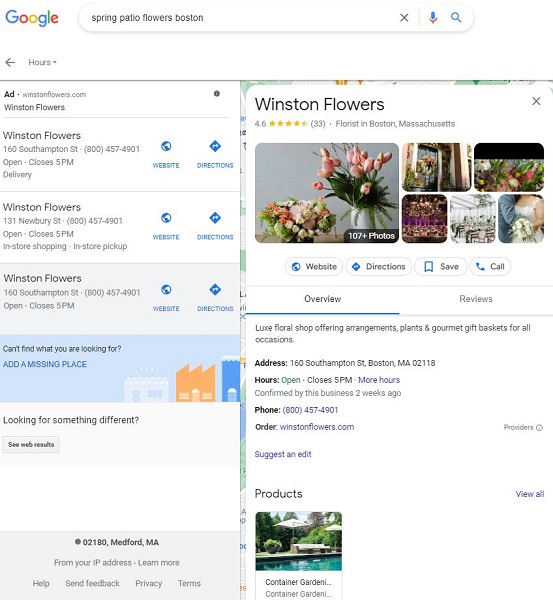Open Website for the Southampton St Delivery listing
Screen dimensions: 553x600
click(166, 155)
